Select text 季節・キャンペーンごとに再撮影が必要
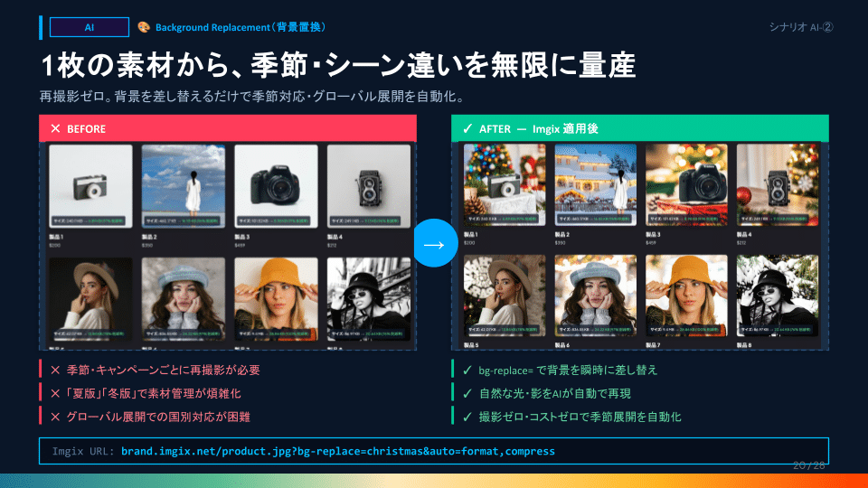Screen dimensions: 868x488 click(164, 371)
